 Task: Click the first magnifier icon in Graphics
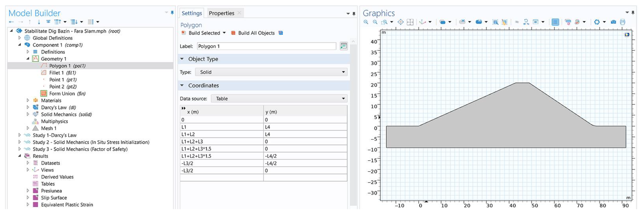[366, 22]
